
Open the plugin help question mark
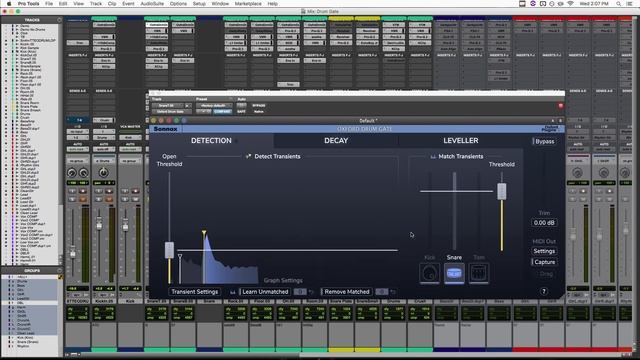coord(544,291)
